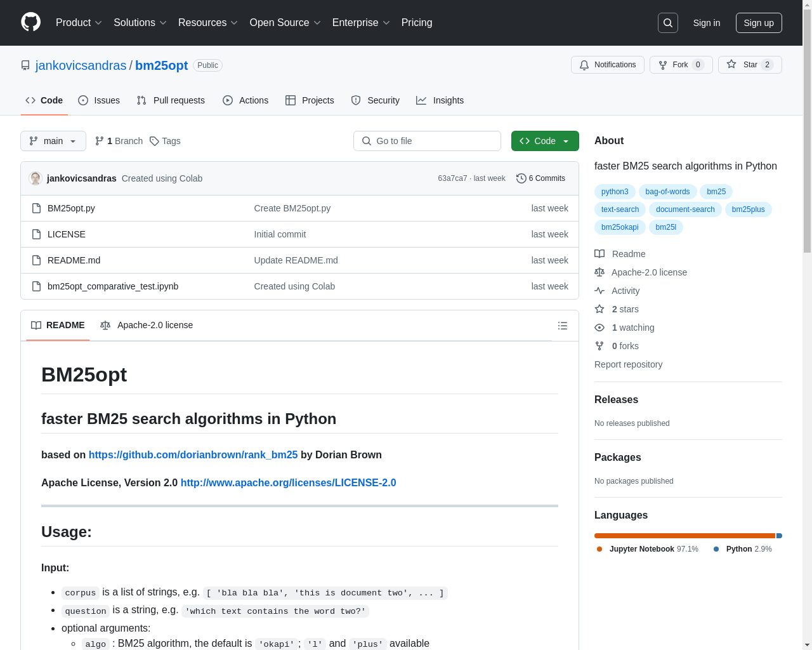This screenshot has width=812, height=650.
Task: Click the bm25plus topic tag
Action: pos(749,209)
